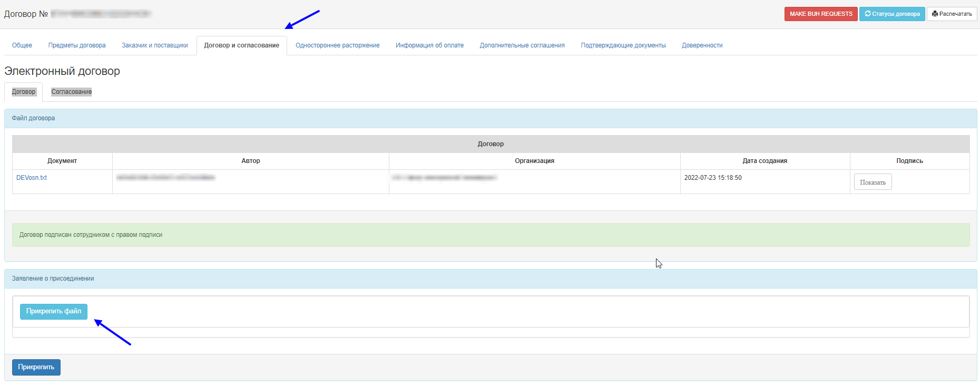Click the refresh icon in Статусы договора
This screenshot has width=980, height=384.
(x=868, y=14)
